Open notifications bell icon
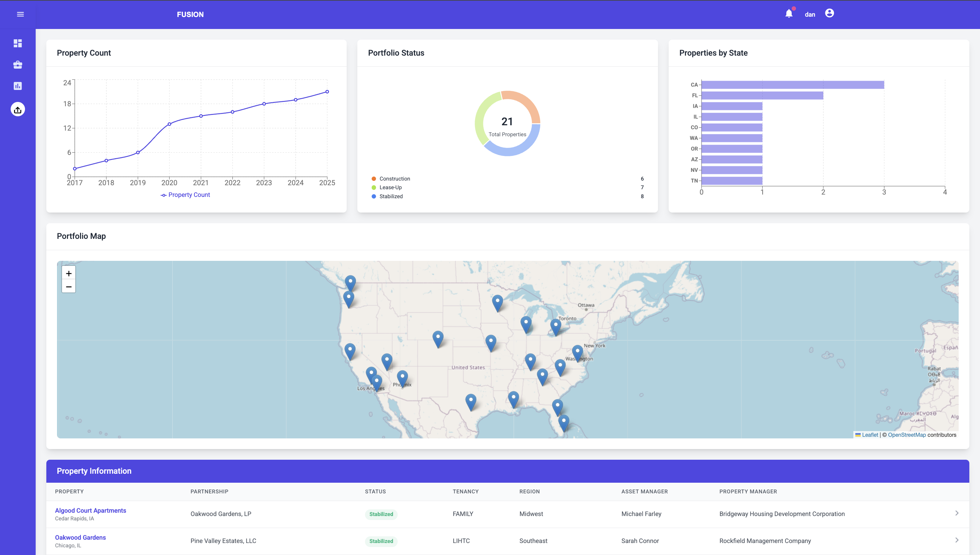 789,14
